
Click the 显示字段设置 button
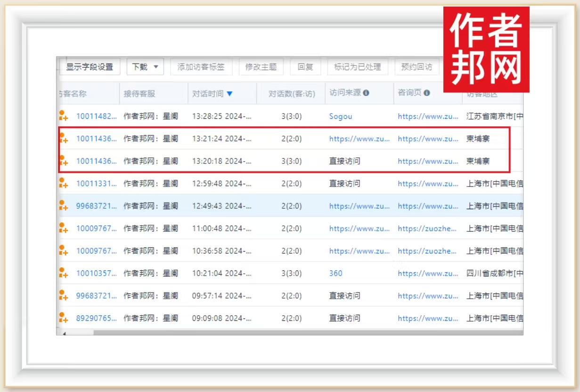coord(90,67)
